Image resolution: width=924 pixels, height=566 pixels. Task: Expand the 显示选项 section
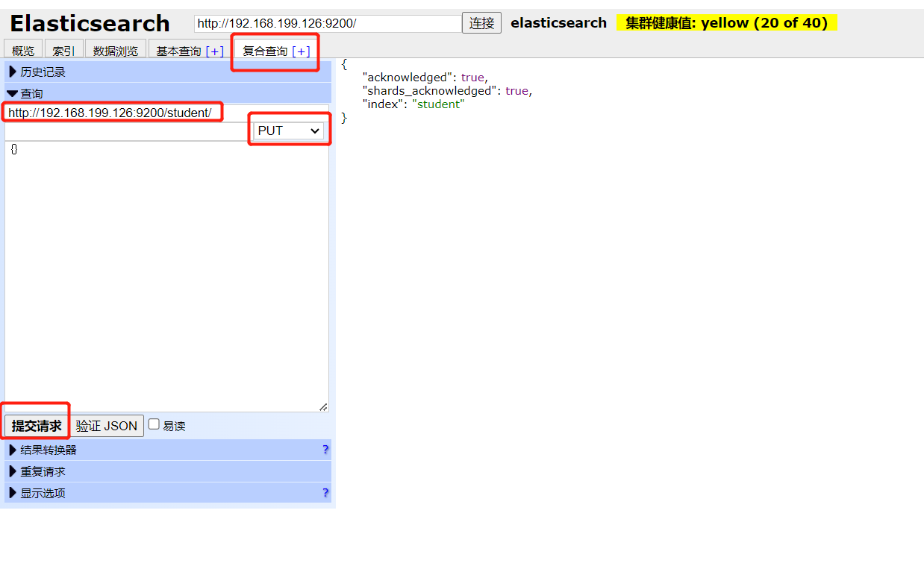[168, 493]
